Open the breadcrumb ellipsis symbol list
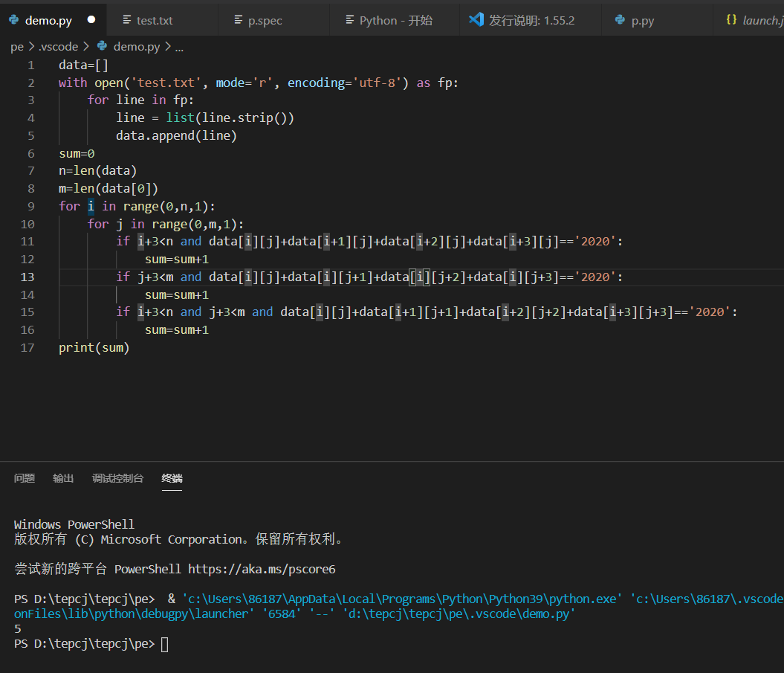Image resolution: width=784 pixels, height=673 pixels. click(179, 47)
